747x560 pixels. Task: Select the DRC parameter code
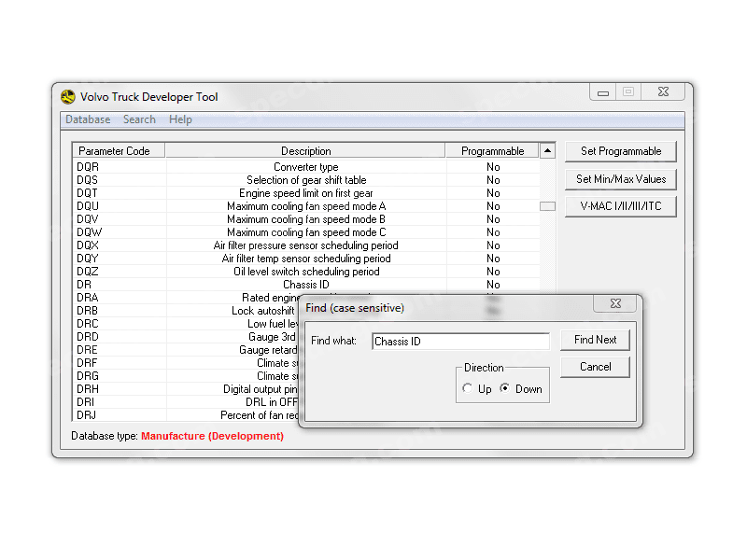[x=88, y=324]
